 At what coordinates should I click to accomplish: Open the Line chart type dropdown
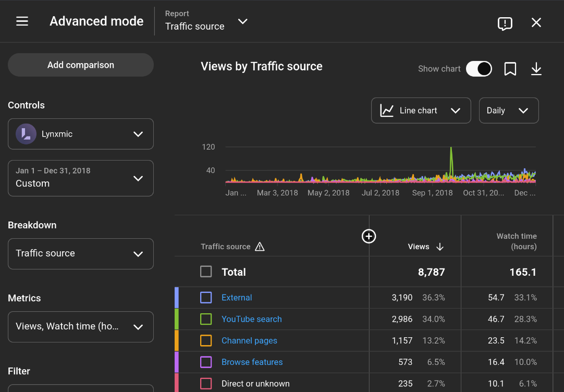pos(421,111)
